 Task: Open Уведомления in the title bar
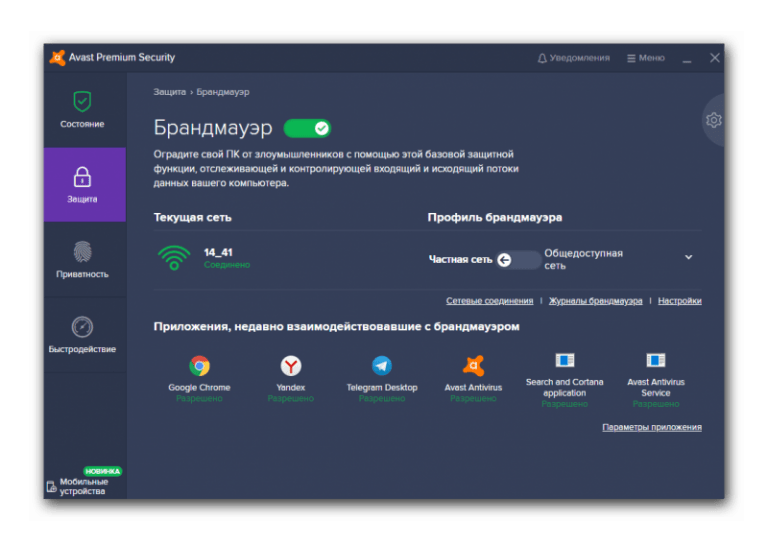point(574,58)
